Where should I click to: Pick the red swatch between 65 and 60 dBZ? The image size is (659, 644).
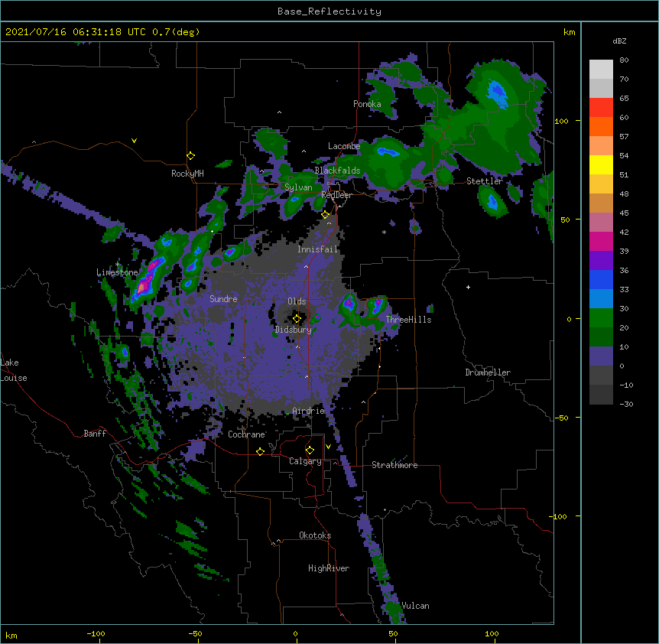point(601,108)
